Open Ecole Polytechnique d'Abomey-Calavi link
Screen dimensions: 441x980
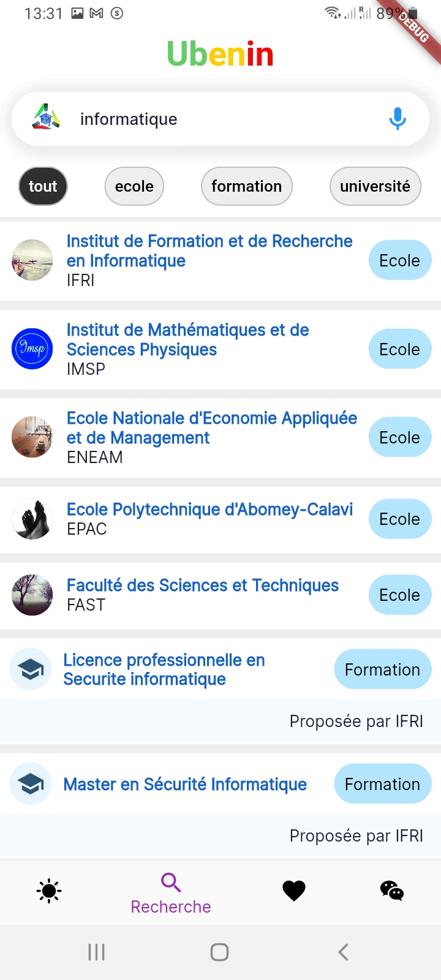(209, 510)
